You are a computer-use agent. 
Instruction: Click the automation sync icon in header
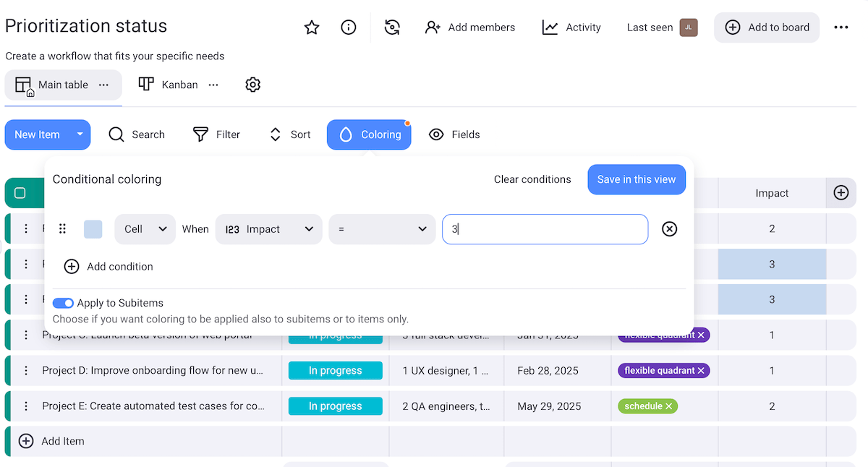click(x=392, y=27)
